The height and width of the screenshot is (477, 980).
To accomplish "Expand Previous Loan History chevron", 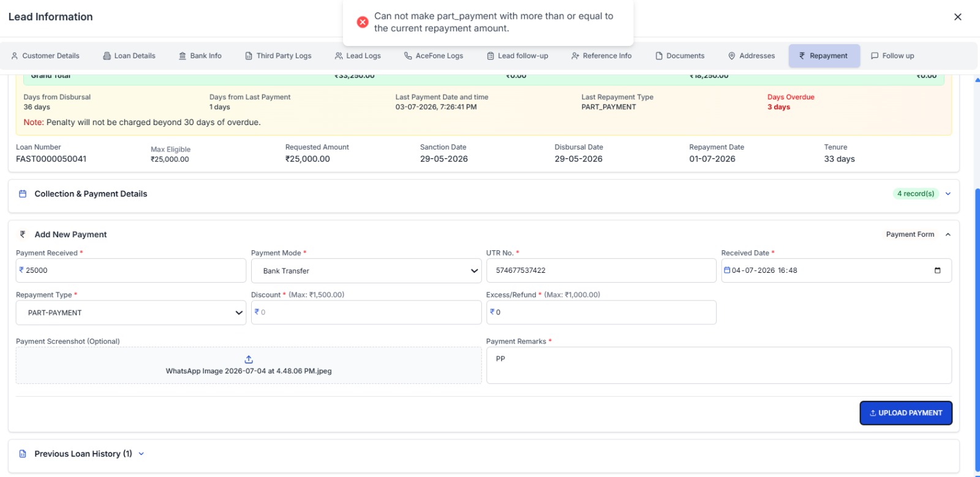I will pyautogui.click(x=141, y=454).
